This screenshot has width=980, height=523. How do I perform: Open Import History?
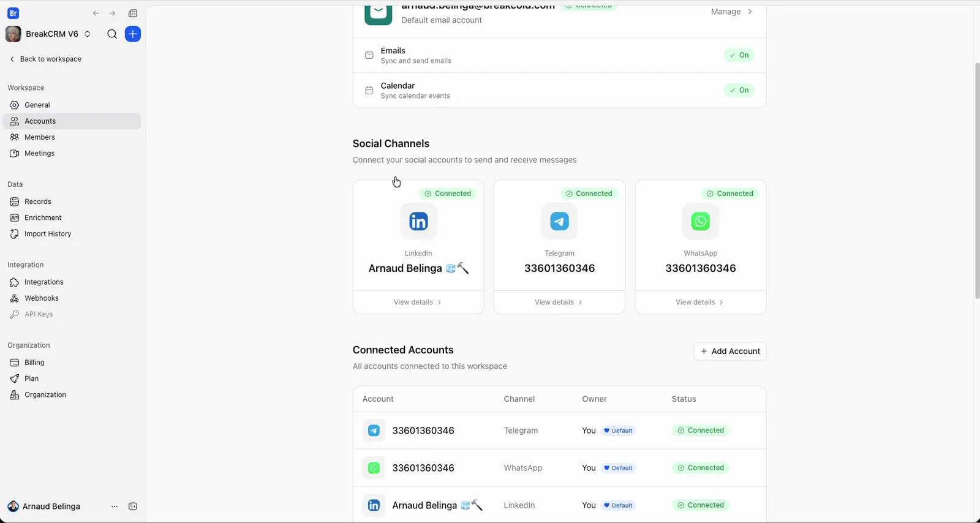click(72, 234)
